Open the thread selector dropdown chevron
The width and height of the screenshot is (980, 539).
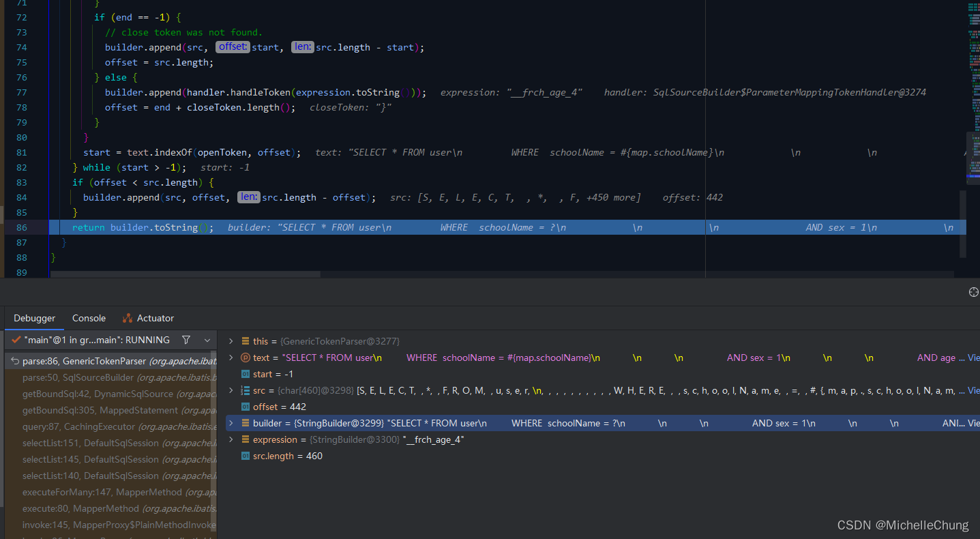tap(207, 340)
